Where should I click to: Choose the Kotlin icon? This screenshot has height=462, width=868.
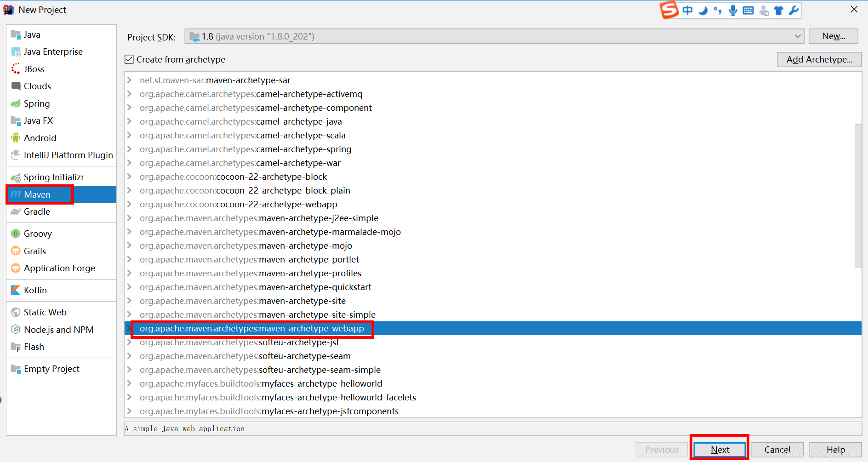[x=16, y=290]
